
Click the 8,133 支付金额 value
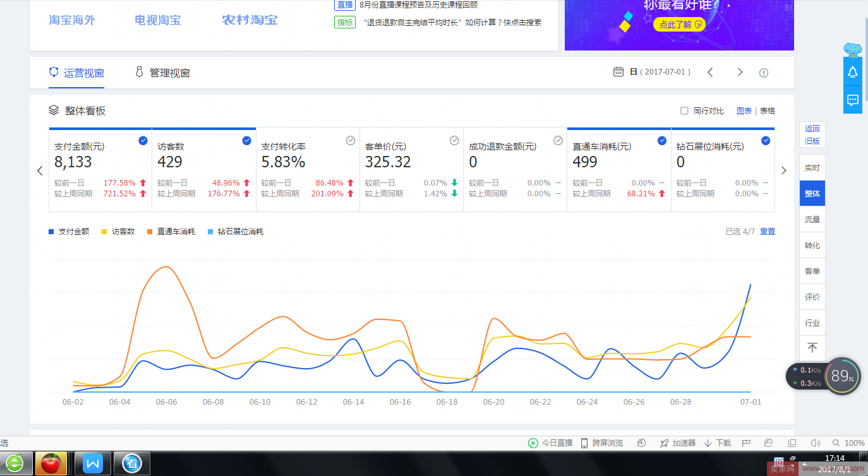click(73, 162)
